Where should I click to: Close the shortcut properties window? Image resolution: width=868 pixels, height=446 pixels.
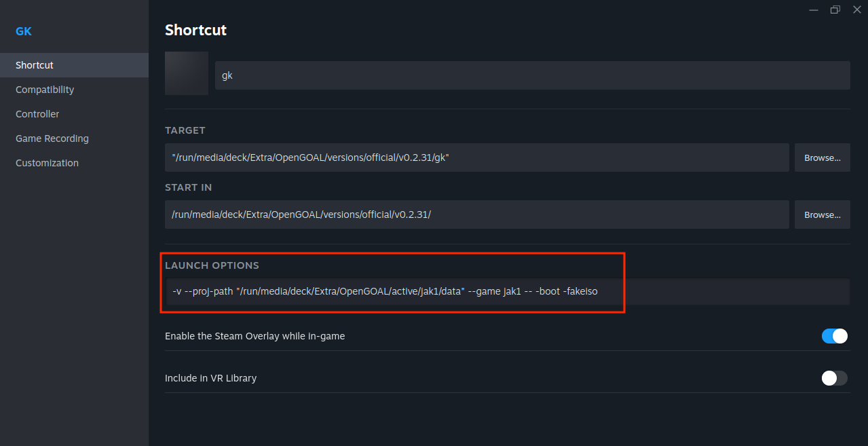pos(856,10)
